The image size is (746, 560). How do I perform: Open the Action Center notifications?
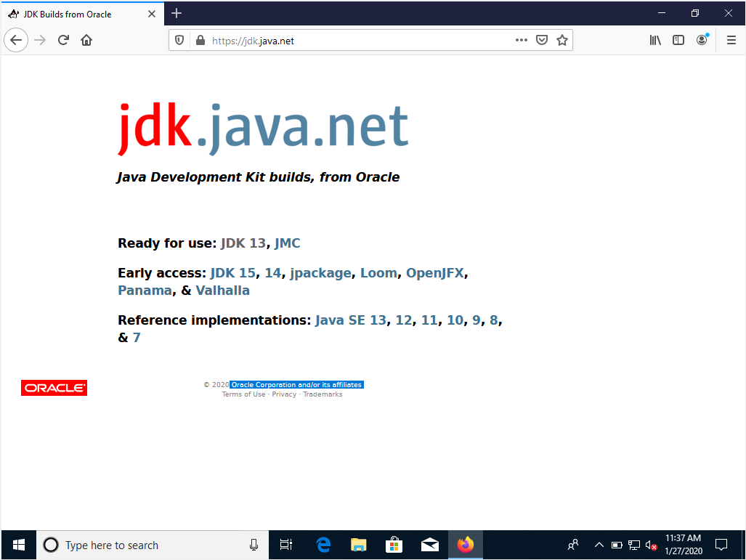click(721, 545)
